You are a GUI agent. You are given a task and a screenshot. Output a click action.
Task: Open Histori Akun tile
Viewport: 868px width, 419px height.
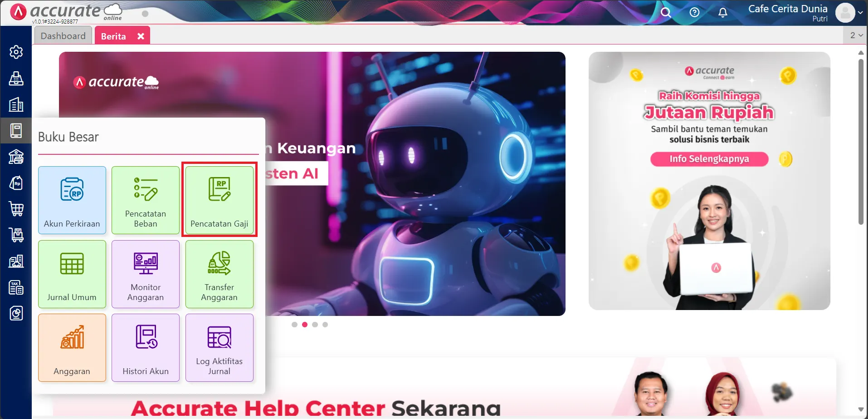pyautogui.click(x=146, y=348)
